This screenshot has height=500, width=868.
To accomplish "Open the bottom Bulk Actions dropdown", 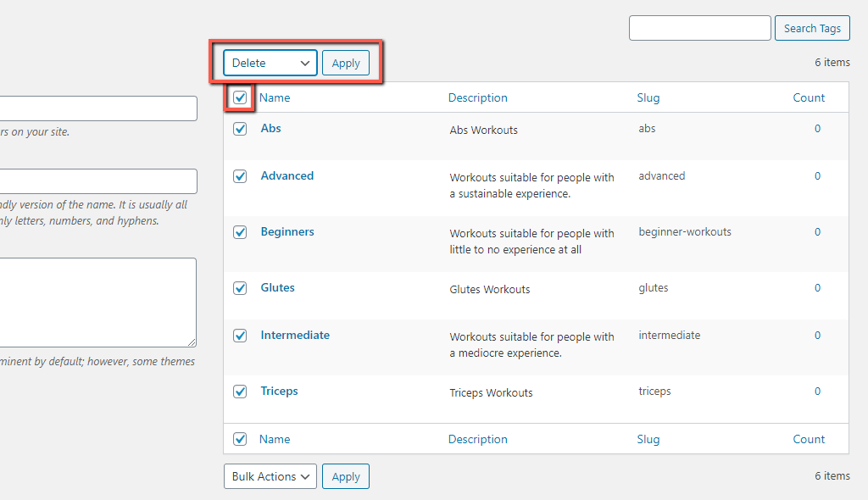I will pos(270,476).
